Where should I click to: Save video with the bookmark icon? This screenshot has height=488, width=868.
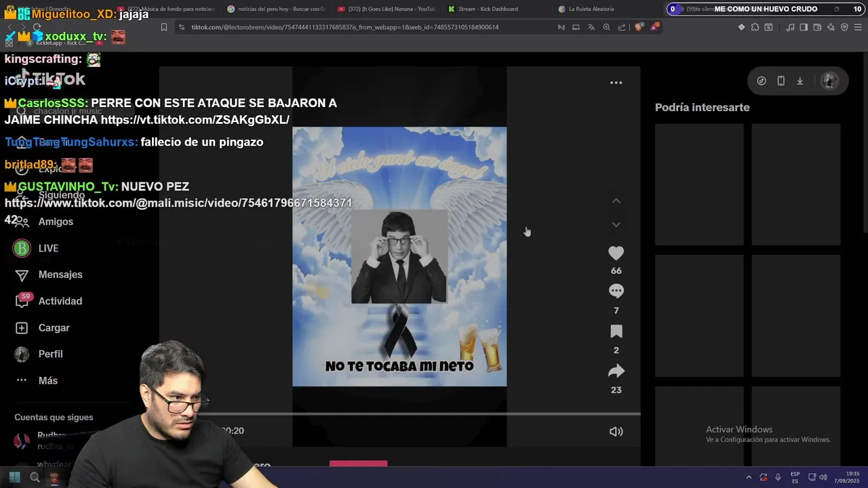click(616, 331)
